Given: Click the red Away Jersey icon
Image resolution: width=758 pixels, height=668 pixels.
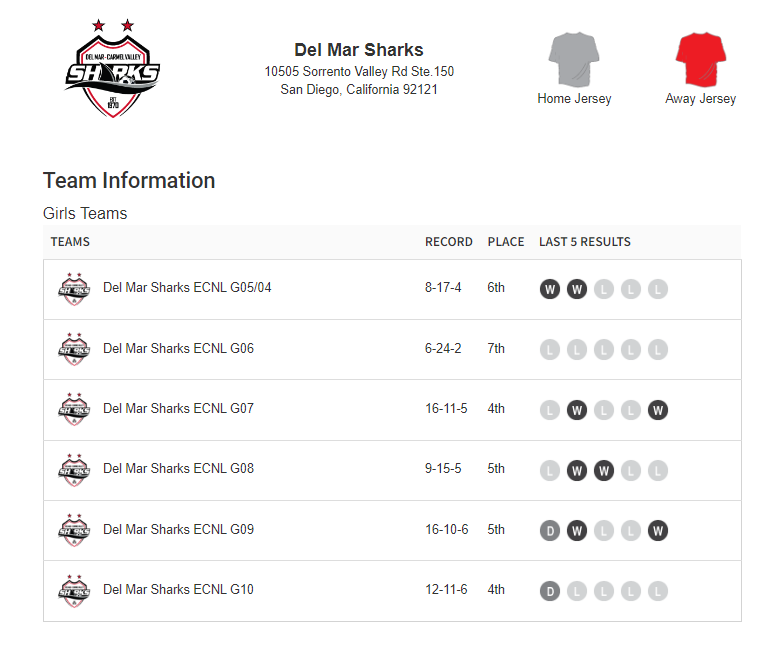Looking at the screenshot, I should coord(700,60).
